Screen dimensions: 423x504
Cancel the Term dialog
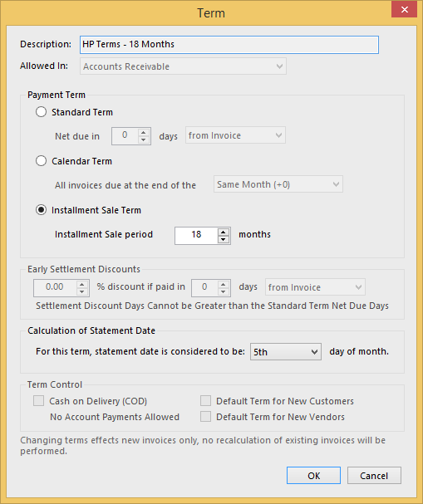coord(374,476)
